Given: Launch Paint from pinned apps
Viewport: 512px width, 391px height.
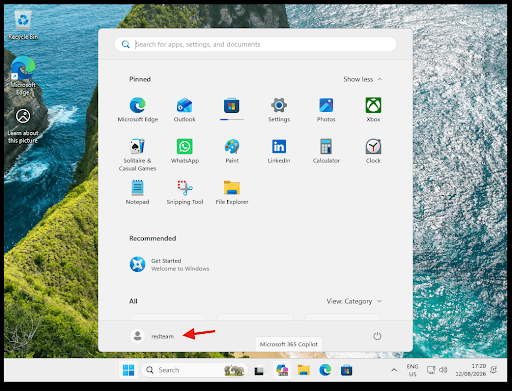Looking at the screenshot, I should click(x=232, y=151).
